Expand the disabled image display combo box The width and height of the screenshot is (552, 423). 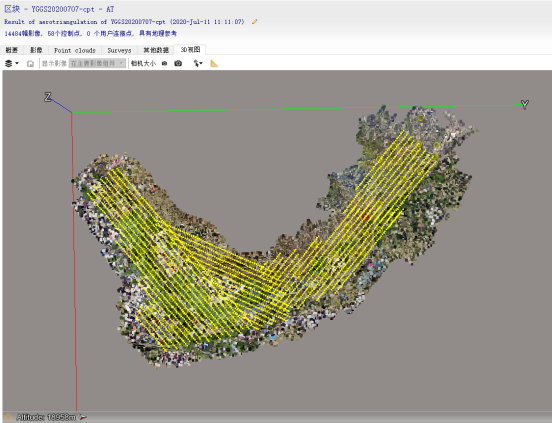[97, 63]
